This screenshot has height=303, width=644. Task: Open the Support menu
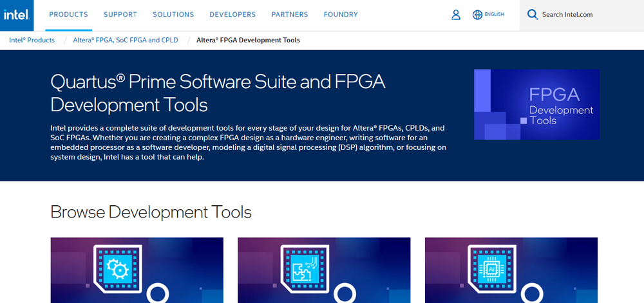tap(120, 15)
